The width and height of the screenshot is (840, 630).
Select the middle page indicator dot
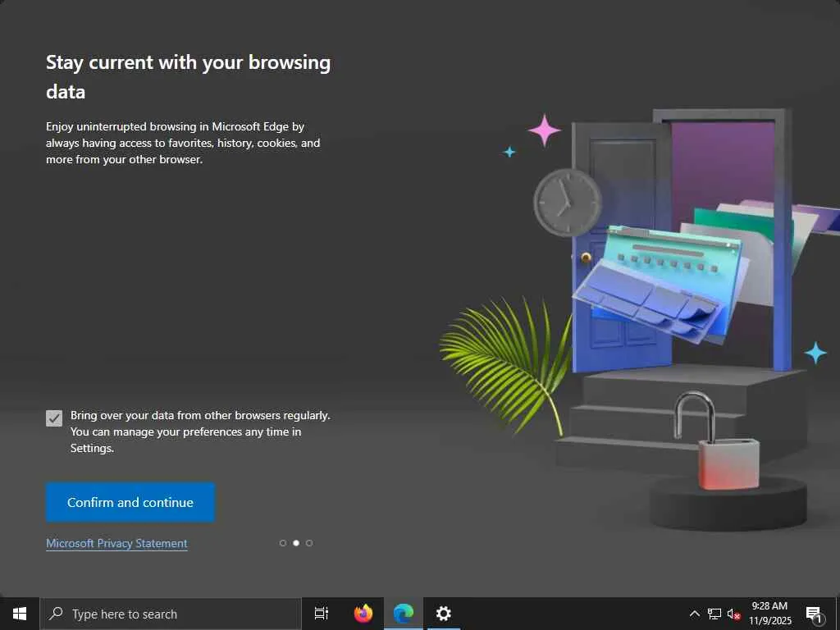pyautogui.click(x=296, y=543)
